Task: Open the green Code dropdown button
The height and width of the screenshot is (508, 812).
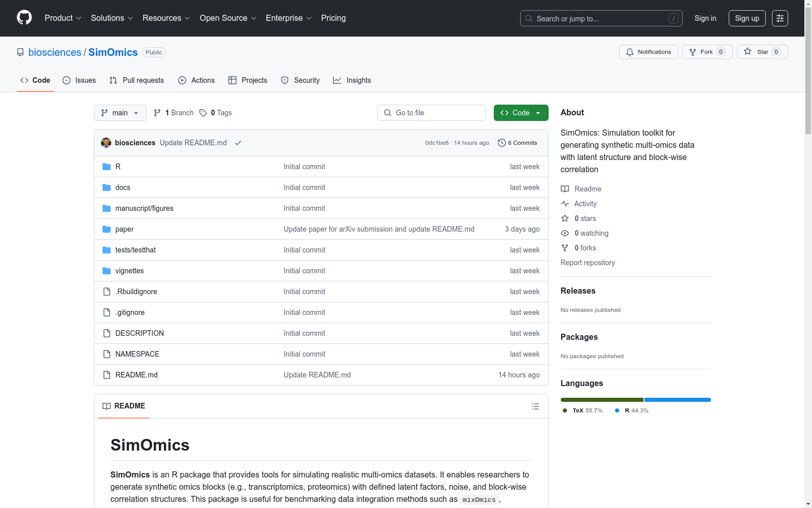Action: (521, 113)
